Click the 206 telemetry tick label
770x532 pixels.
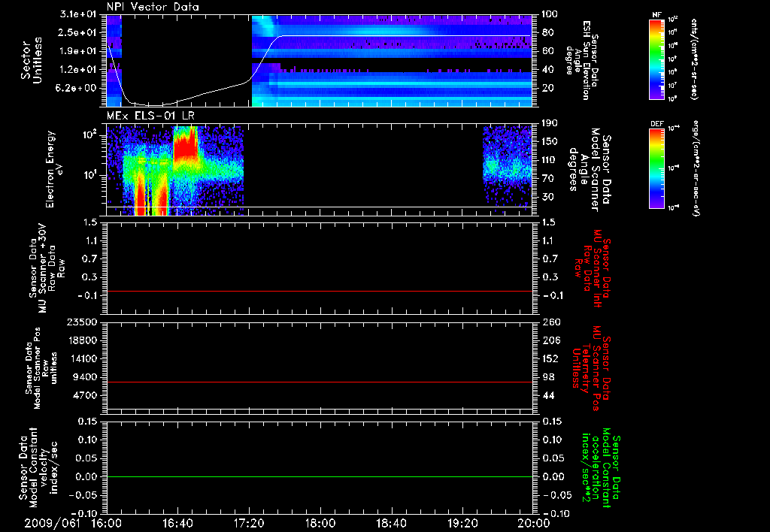coord(550,340)
